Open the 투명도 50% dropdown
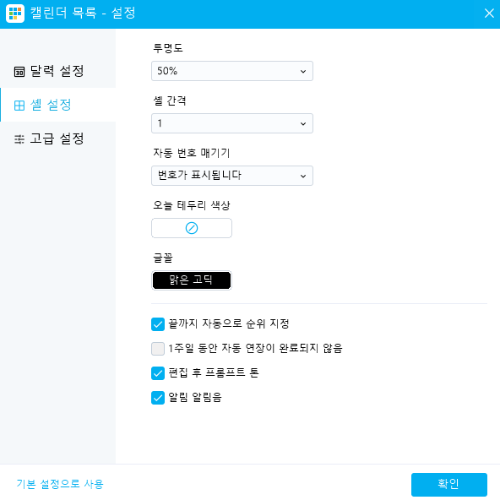Viewport: 500px width, 502px height. pyautogui.click(x=232, y=71)
